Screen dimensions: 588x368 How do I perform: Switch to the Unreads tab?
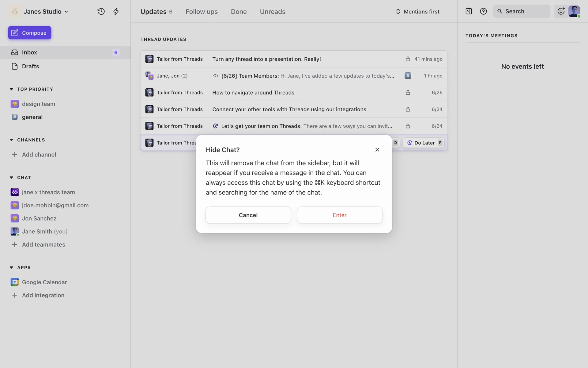click(272, 12)
